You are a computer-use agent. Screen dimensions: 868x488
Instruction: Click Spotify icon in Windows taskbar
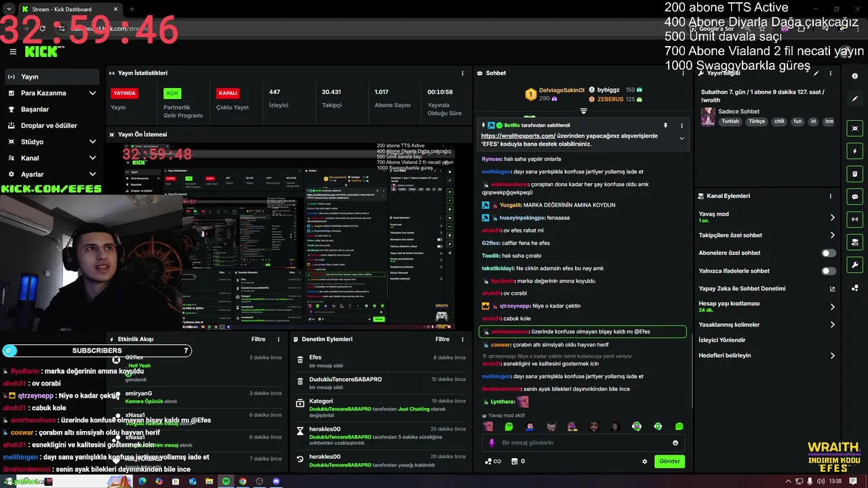pos(226,481)
